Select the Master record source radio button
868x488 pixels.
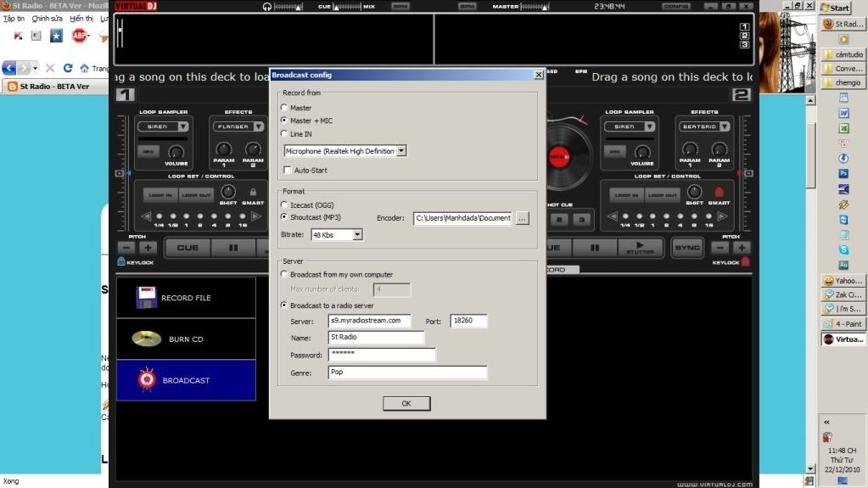click(284, 108)
